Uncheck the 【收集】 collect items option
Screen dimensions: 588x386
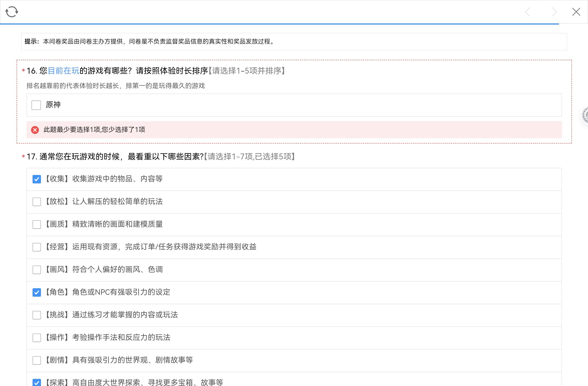click(x=37, y=179)
